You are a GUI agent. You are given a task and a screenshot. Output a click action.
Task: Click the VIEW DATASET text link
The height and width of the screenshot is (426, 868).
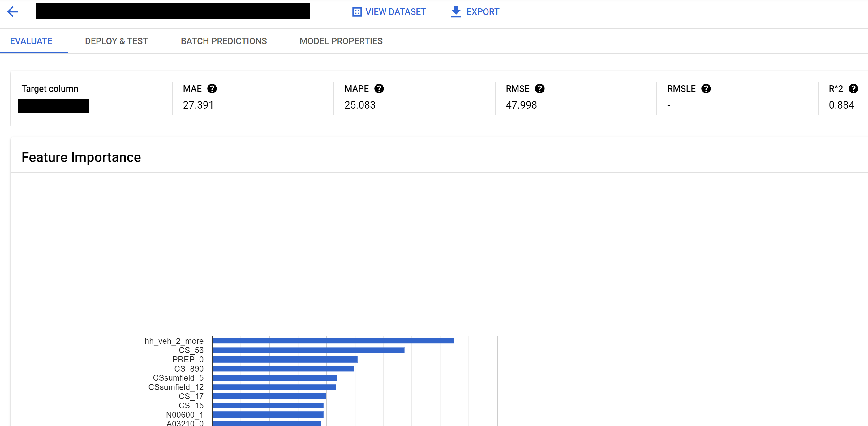point(396,12)
